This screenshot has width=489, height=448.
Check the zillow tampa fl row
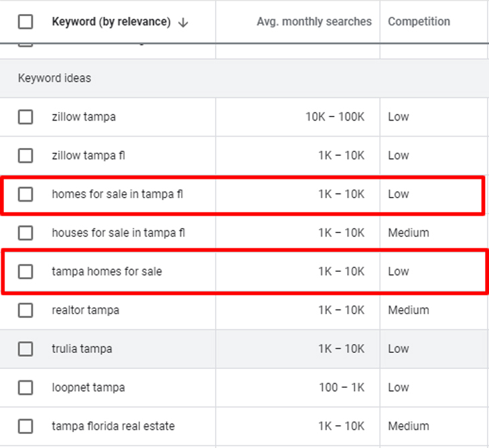click(x=25, y=155)
